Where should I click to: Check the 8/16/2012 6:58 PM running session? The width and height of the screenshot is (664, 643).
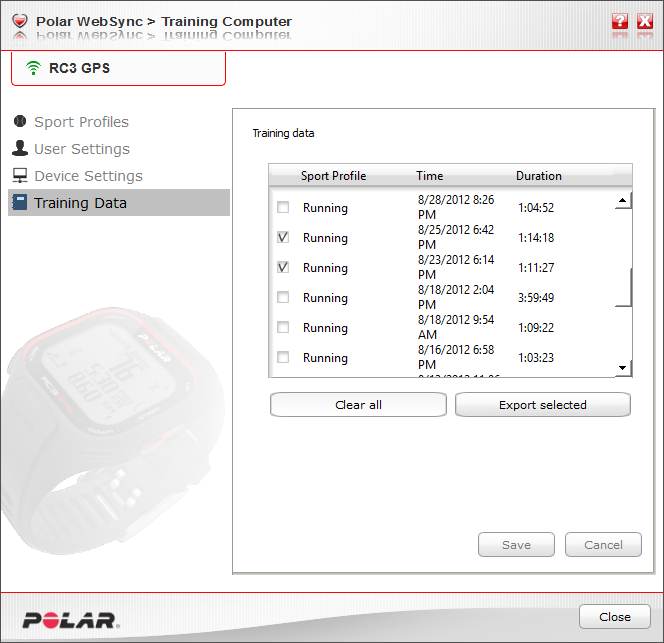click(283, 357)
